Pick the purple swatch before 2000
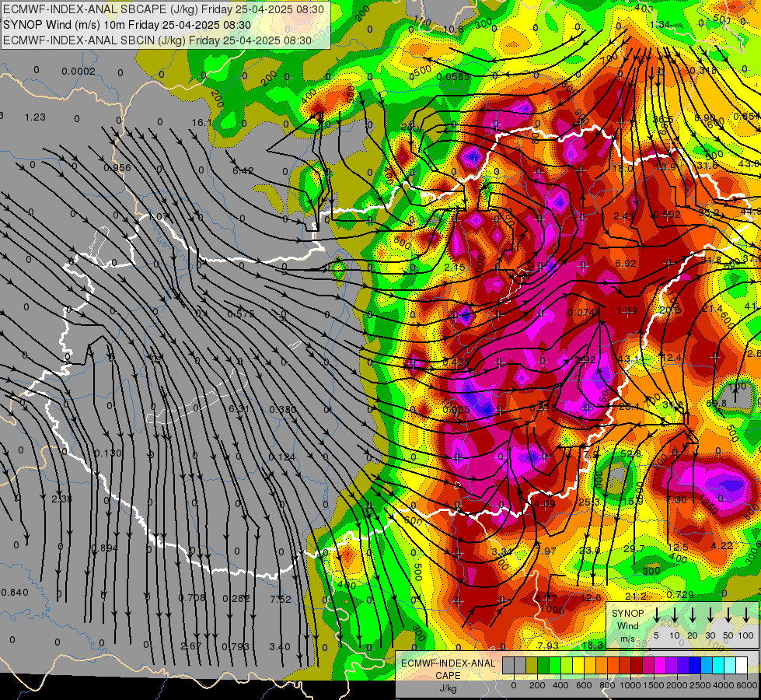The width and height of the screenshot is (761, 700). click(x=672, y=666)
